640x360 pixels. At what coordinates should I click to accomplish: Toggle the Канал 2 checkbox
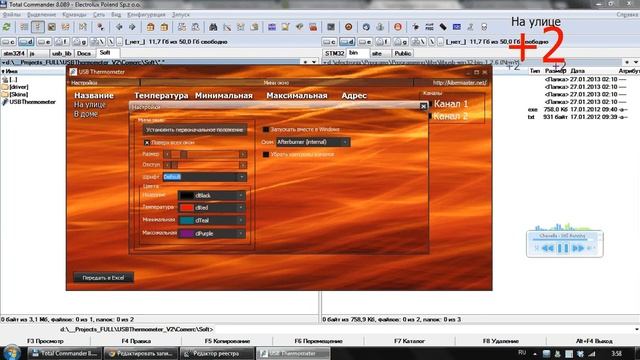(x=430, y=116)
